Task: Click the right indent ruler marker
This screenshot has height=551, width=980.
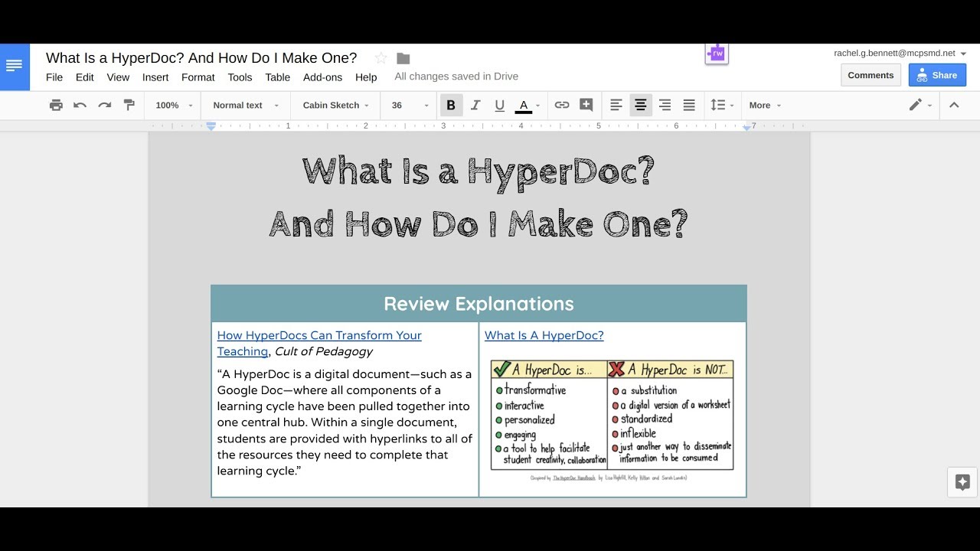Action: pos(746,127)
